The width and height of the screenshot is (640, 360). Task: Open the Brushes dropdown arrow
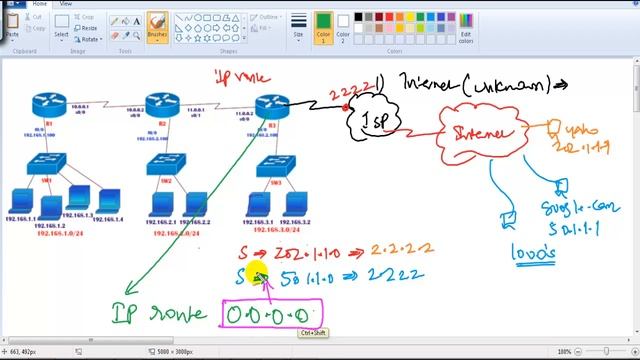pyautogui.click(x=157, y=40)
